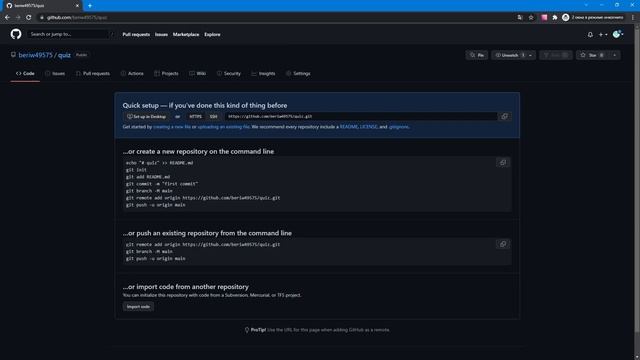
Task: Star the quiz repository
Action: pos(592,55)
